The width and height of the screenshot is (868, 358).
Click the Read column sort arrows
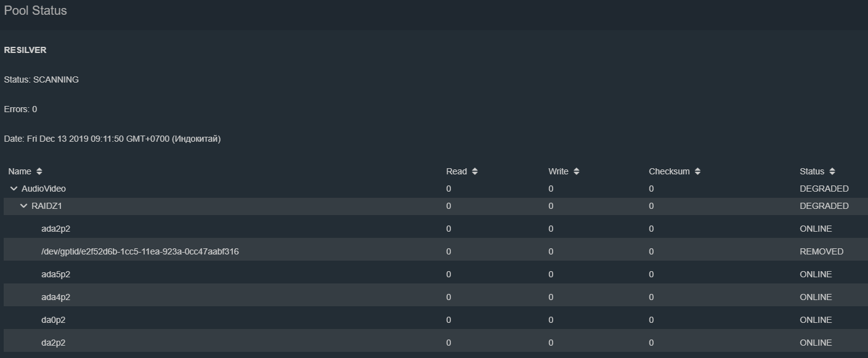(x=475, y=171)
